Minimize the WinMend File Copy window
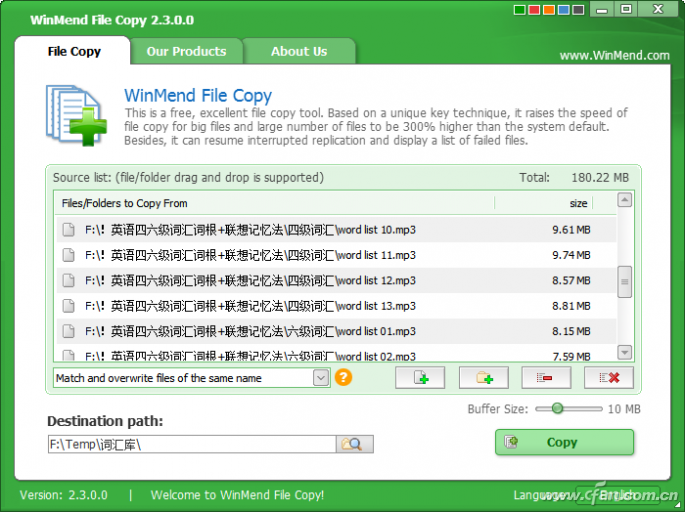The height and width of the screenshot is (512, 685). (602, 9)
